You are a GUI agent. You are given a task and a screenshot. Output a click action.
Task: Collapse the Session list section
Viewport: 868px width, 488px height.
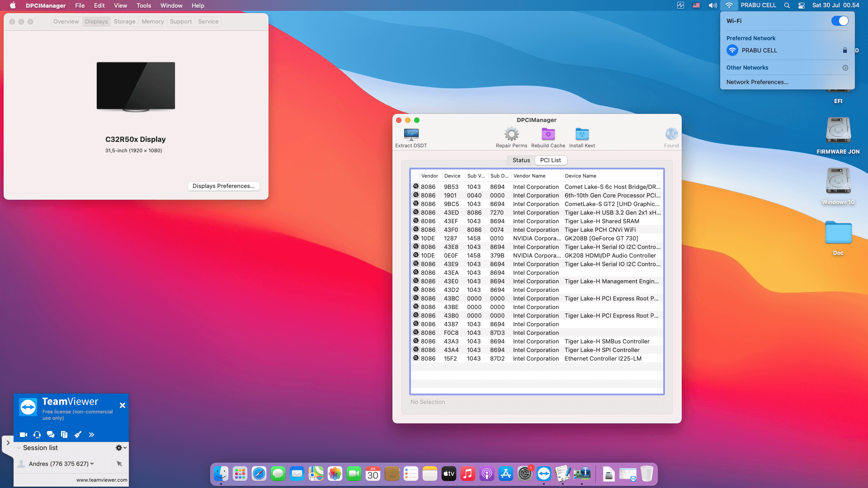click(19, 448)
